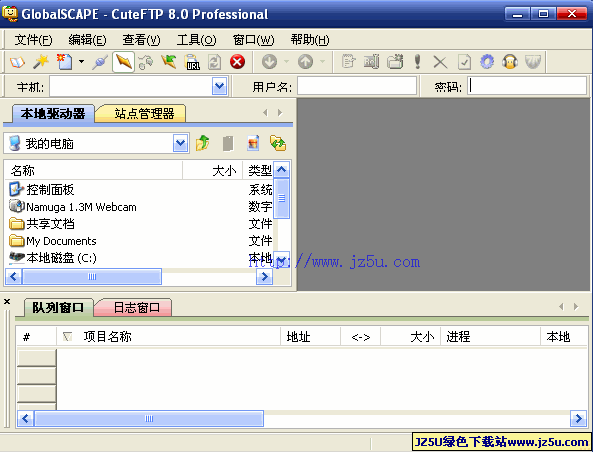Click the Connect plug icon

pos(100,62)
